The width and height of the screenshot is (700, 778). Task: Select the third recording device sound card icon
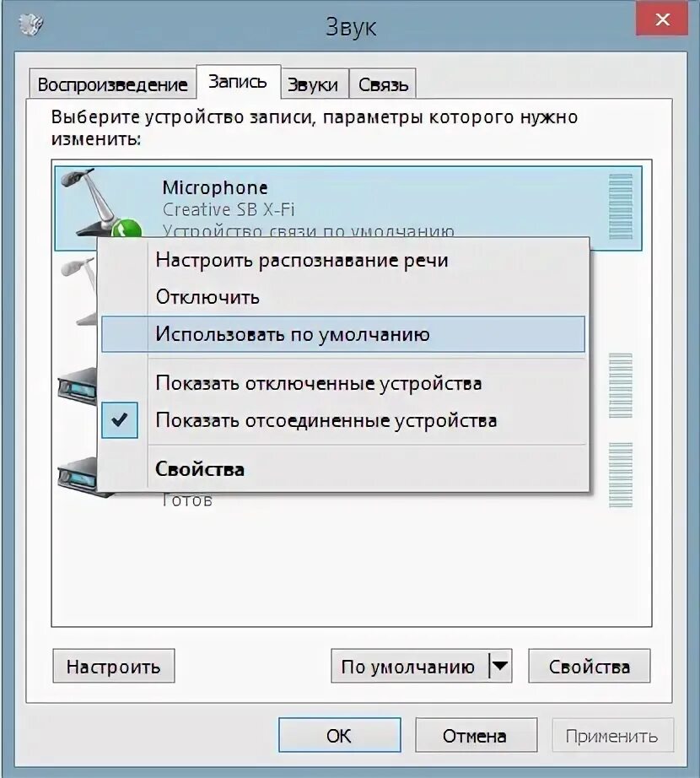[x=78, y=387]
